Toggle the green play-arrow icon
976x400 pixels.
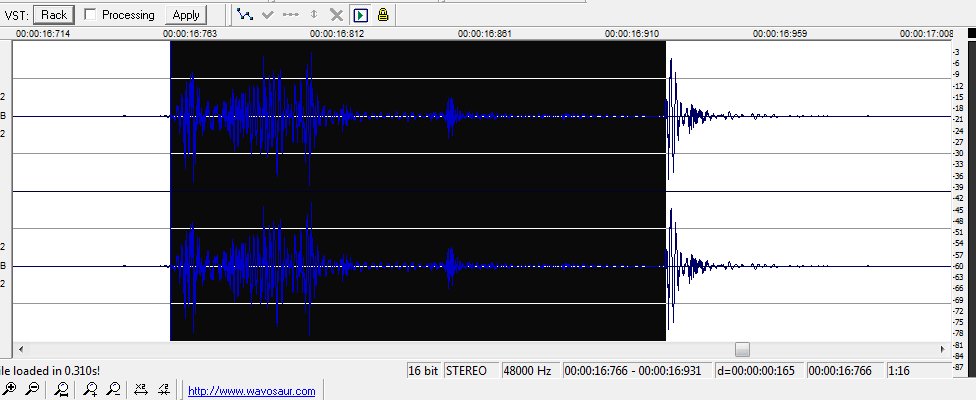point(360,14)
